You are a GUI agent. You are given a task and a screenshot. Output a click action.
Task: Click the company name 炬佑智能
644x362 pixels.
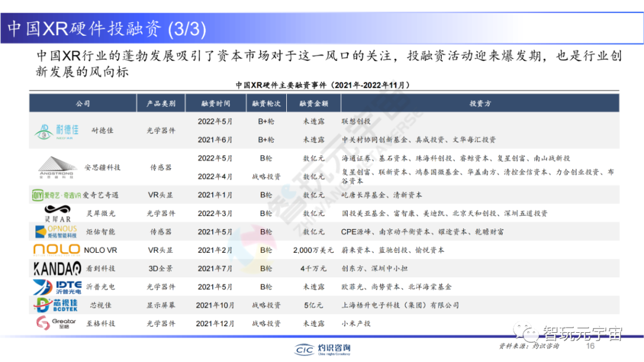[x=101, y=232]
